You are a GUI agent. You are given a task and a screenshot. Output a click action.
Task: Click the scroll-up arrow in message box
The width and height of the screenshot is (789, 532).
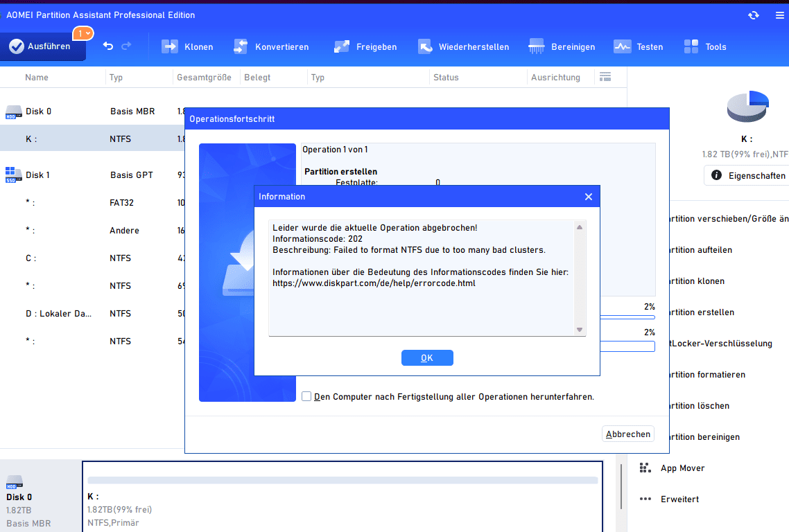point(580,227)
